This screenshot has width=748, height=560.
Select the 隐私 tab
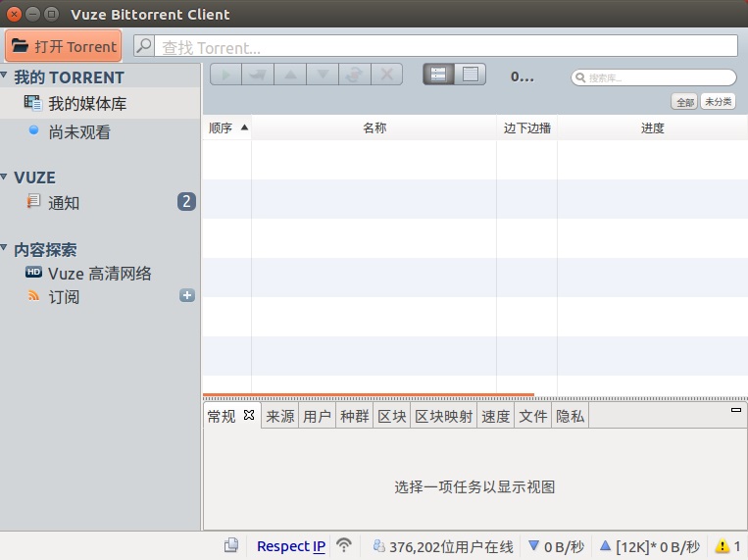[x=570, y=416]
